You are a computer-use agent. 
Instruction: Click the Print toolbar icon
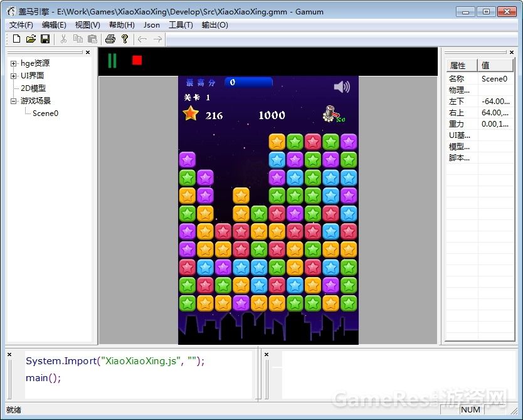coord(110,39)
